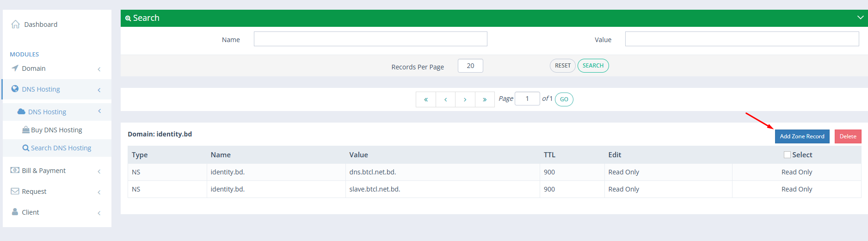Click the Search DNS Hosting magnifier icon
The height and width of the screenshot is (241, 868).
pyautogui.click(x=26, y=148)
